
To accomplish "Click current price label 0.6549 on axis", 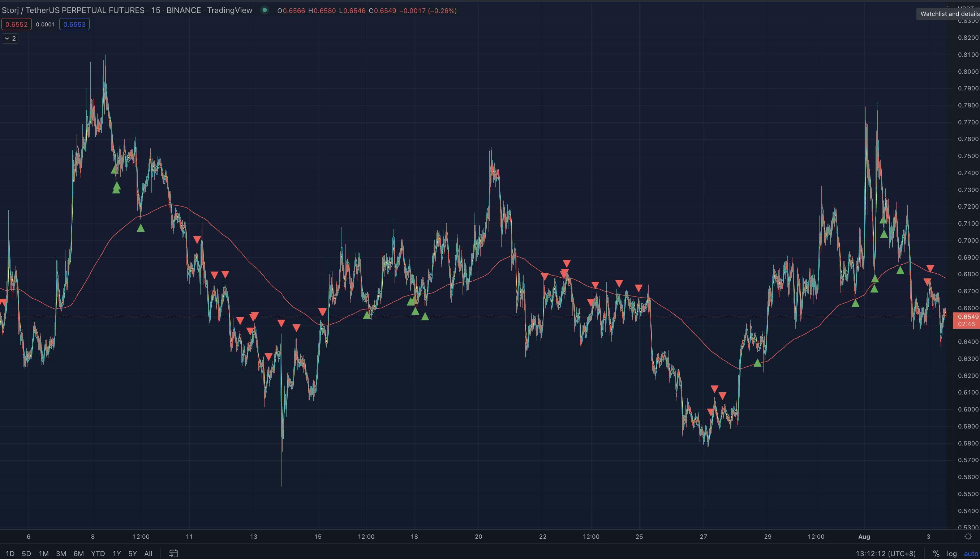I will (967, 317).
